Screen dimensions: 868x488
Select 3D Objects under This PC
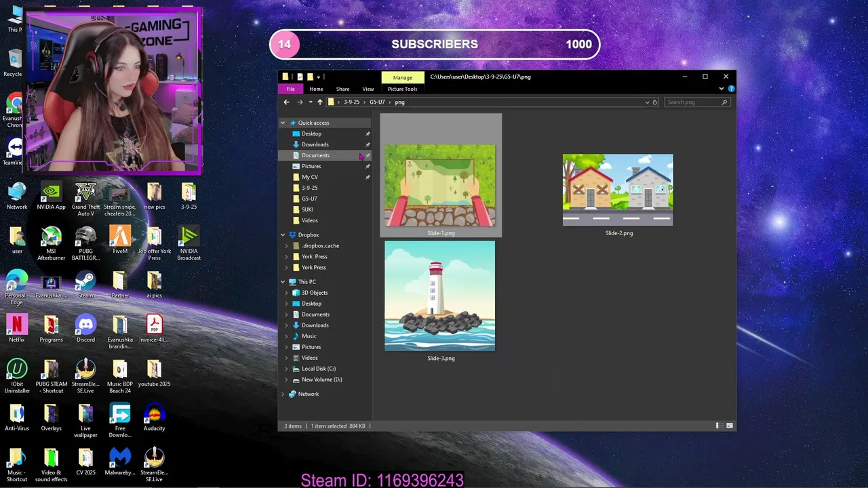coord(325,293)
